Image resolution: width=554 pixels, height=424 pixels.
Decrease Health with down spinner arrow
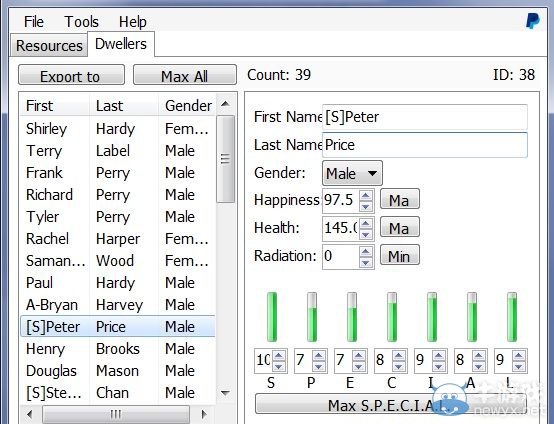(366, 234)
